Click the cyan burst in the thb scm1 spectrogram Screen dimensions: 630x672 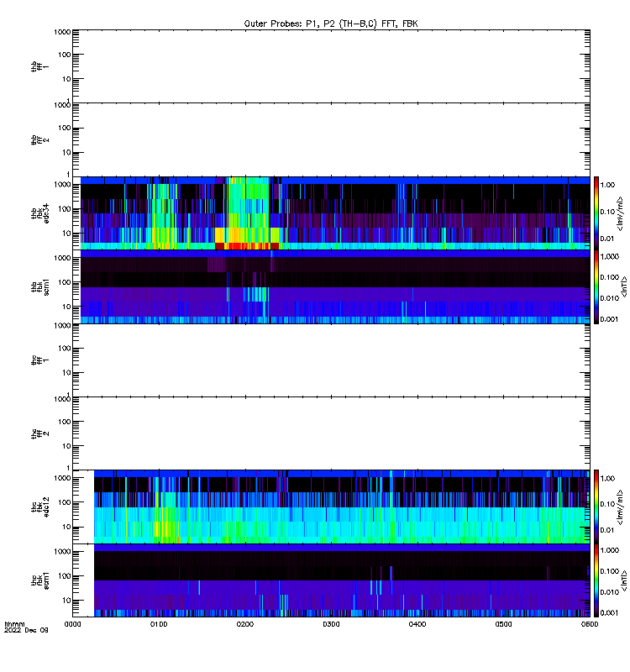[x=255, y=295]
